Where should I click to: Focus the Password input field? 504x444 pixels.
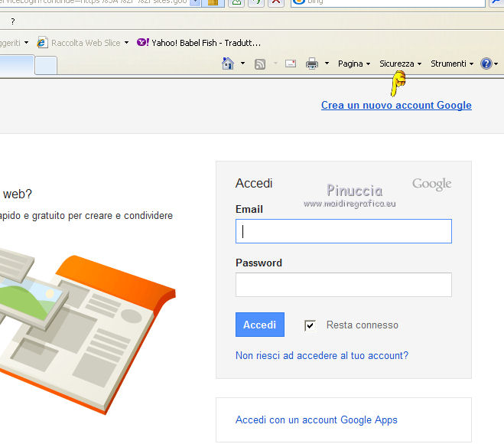click(343, 285)
